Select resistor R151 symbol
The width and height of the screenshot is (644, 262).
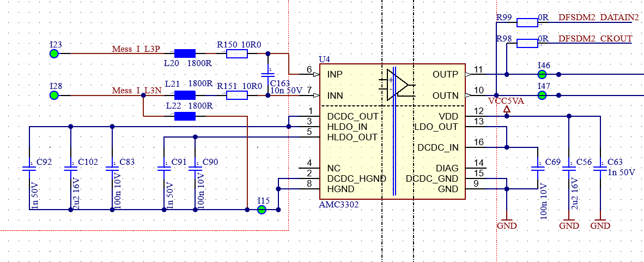click(x=236, y=96)
